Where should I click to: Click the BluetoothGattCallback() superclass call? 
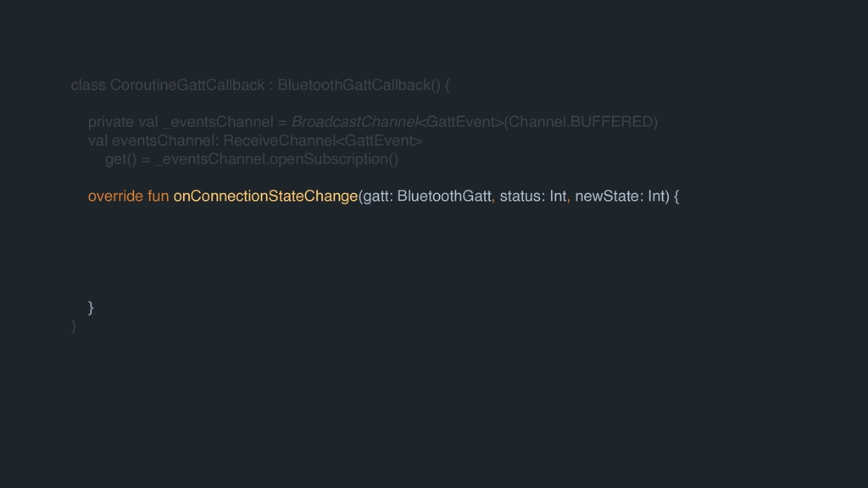(359, 86)
